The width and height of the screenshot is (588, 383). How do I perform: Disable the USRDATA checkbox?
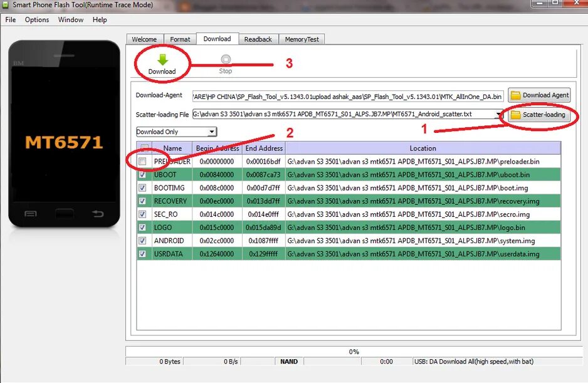pos(143,253)
